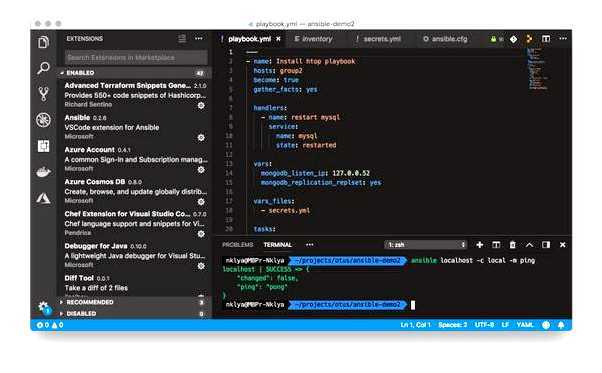This screenshot has width=602, height=373.
Task: Click the '- secrets.yml' line in editor
Action: pyautogui.click(x=285, y=210)
